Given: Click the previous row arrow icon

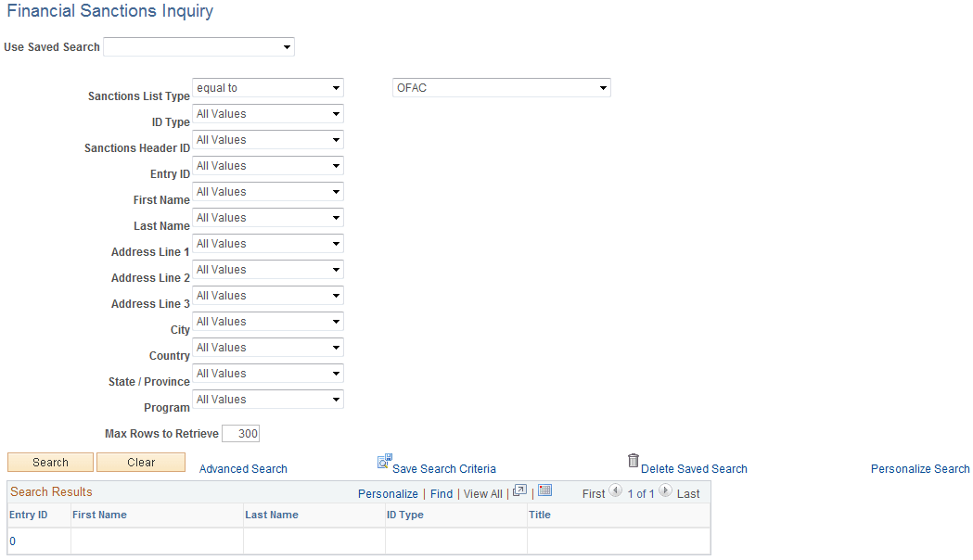Looking at the screenshot, I should pyautogui.click(x=616, y=490).
